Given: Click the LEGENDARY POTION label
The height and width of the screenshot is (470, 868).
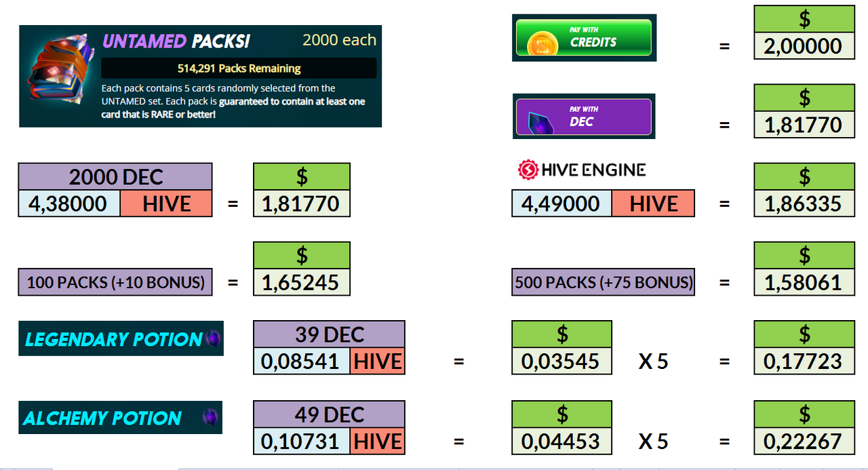Looking at the screenshot, I should click(113, 338).
